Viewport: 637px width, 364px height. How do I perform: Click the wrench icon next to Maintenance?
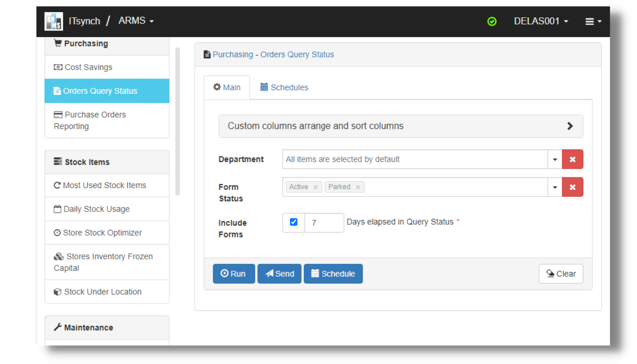click(58, 327)
